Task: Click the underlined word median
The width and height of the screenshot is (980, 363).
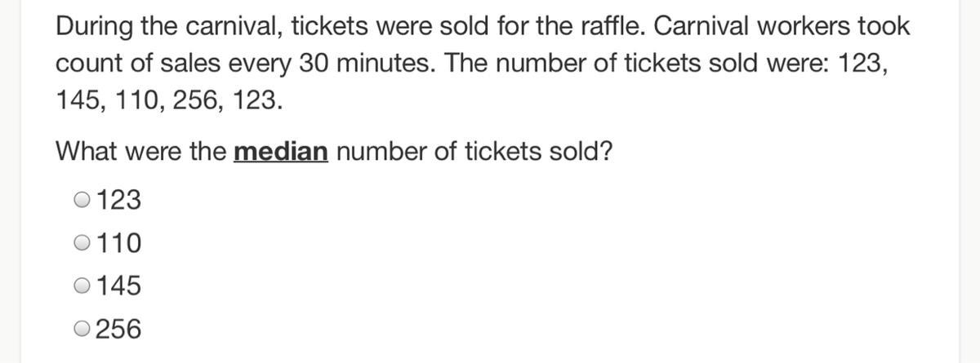Action: point(281,152)
